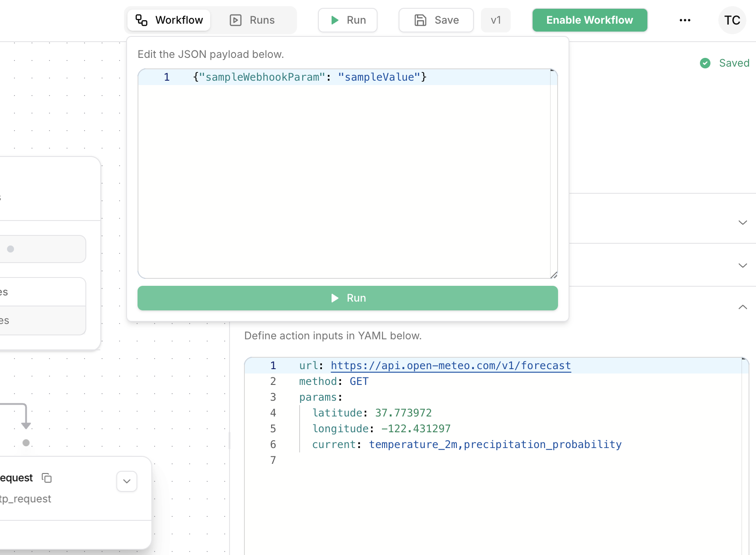The height and width of the screenshot is (555, 756).
Task: Save the workflow with Save button
Action: [x=436, y=20]
